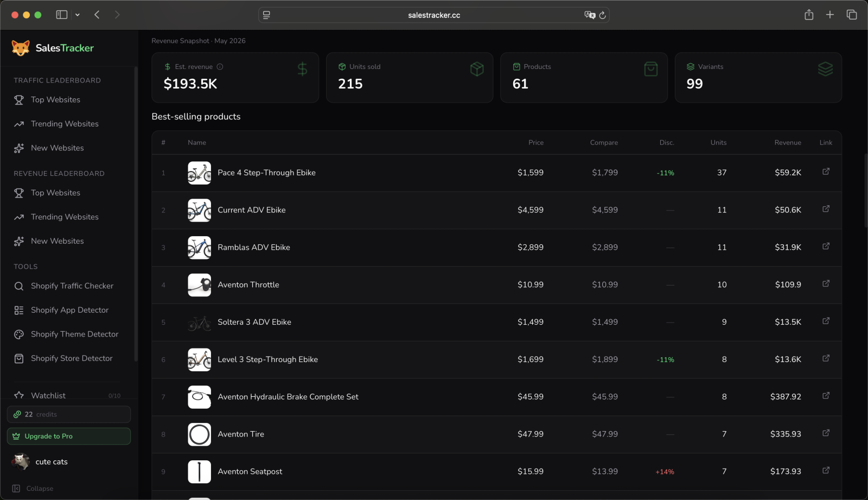The image size is (868, 500).
Task: Open a new Safari tab with plus
Action: [830, 15]
